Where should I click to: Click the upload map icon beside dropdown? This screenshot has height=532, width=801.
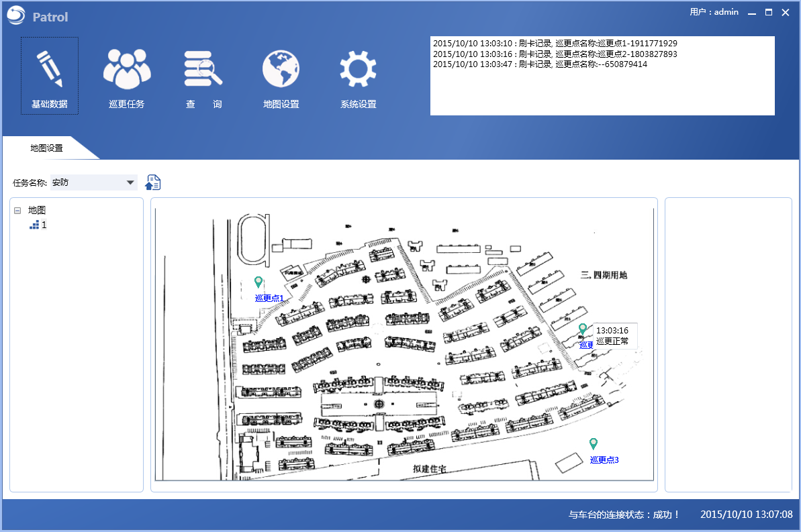(153, 182)
